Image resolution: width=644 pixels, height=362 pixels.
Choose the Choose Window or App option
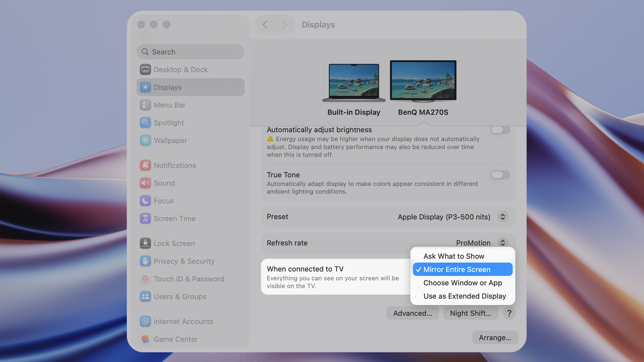coord(463,283)
